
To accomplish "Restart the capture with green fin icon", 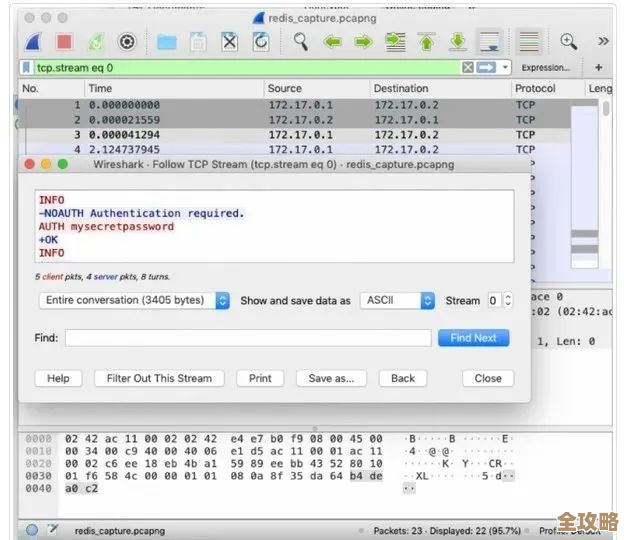I will click(x=95, y=42).
